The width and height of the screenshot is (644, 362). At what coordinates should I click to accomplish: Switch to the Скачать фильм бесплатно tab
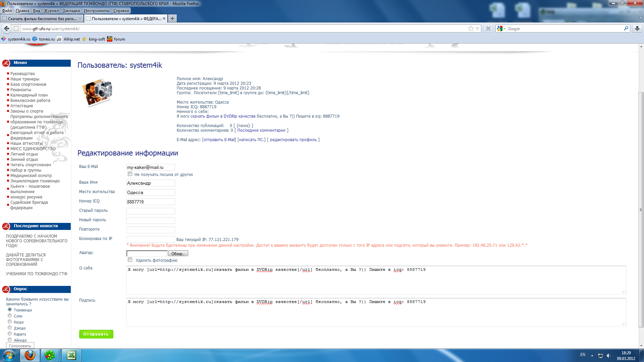tap(42, 18)
